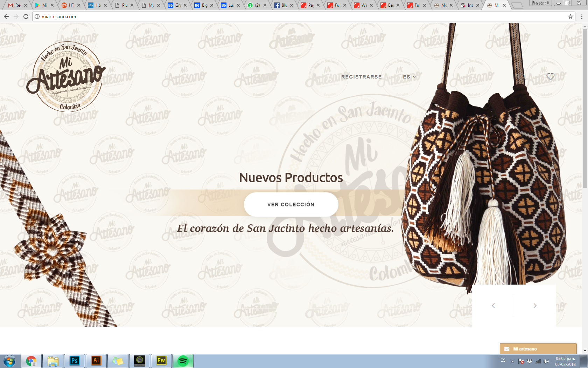Close the Facebook tab
This screenshot has width=588, height=368.
pyautogui.click(x=292, y=5)
